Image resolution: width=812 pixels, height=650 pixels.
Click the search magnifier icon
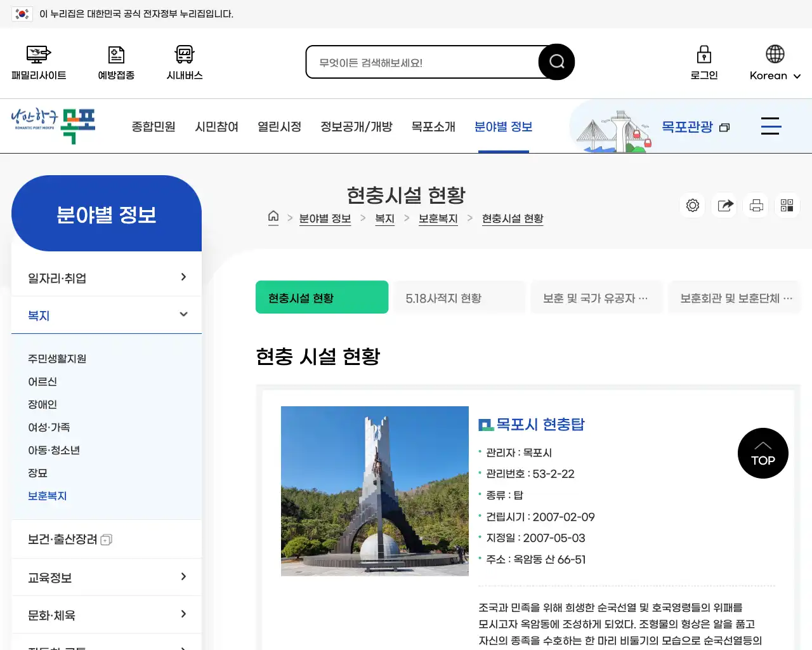[x=556, y=62]
